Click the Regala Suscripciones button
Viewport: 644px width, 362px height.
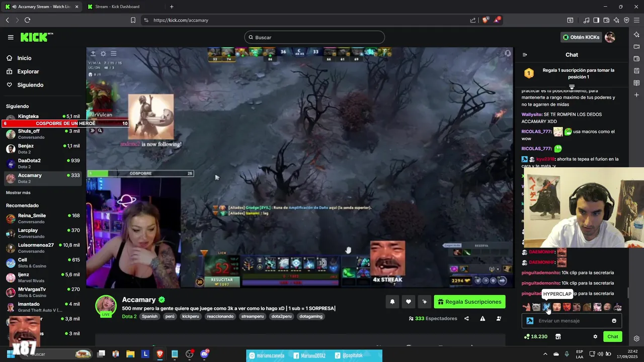469,302
